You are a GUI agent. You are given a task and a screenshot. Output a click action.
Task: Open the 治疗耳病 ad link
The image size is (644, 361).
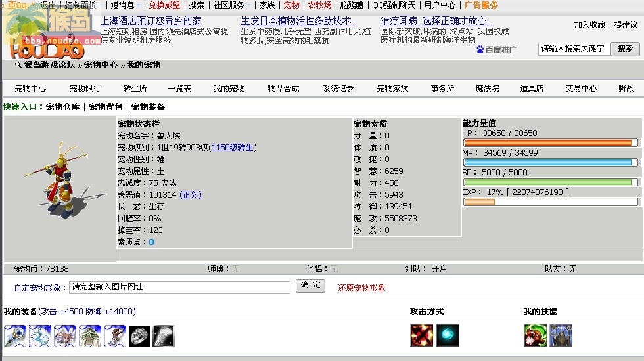436,21
